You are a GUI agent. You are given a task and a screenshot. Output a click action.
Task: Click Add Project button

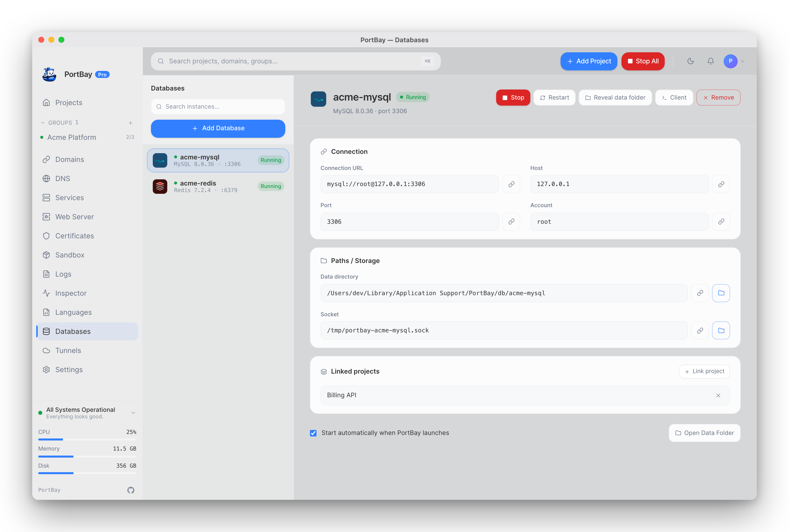pos(589,61)
